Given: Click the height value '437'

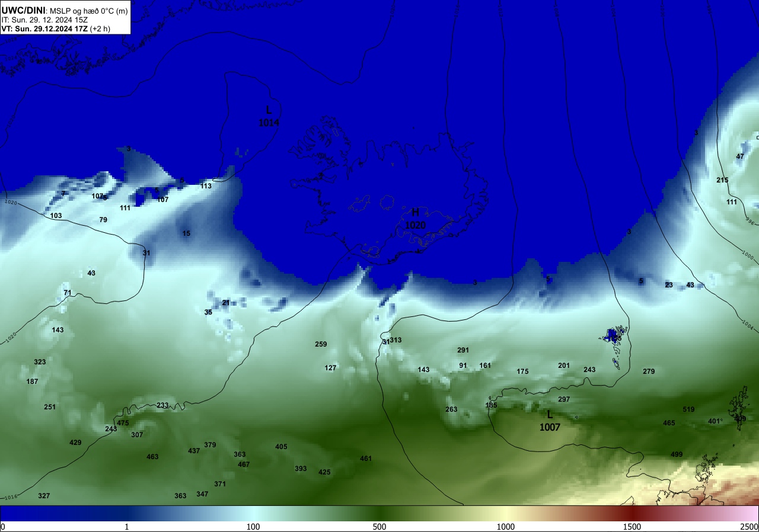Looking at the screenshot, I should (194, 451).
